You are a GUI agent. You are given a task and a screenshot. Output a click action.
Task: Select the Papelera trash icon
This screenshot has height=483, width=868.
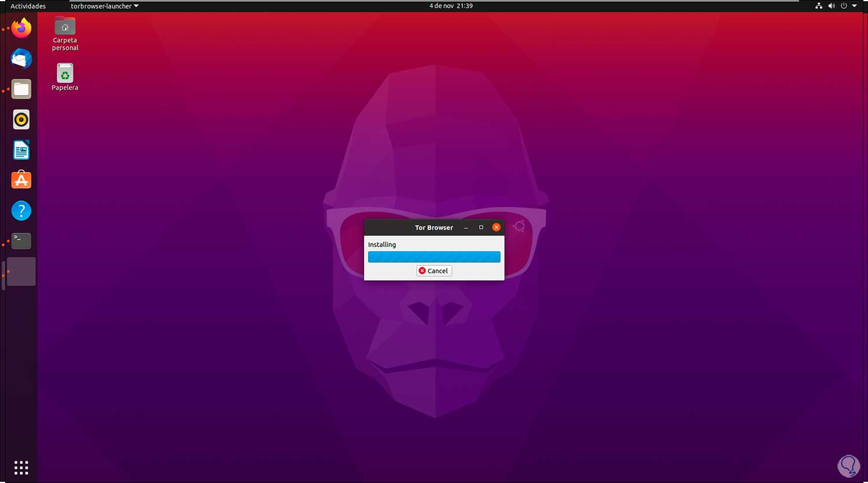[x=65, y=77]
